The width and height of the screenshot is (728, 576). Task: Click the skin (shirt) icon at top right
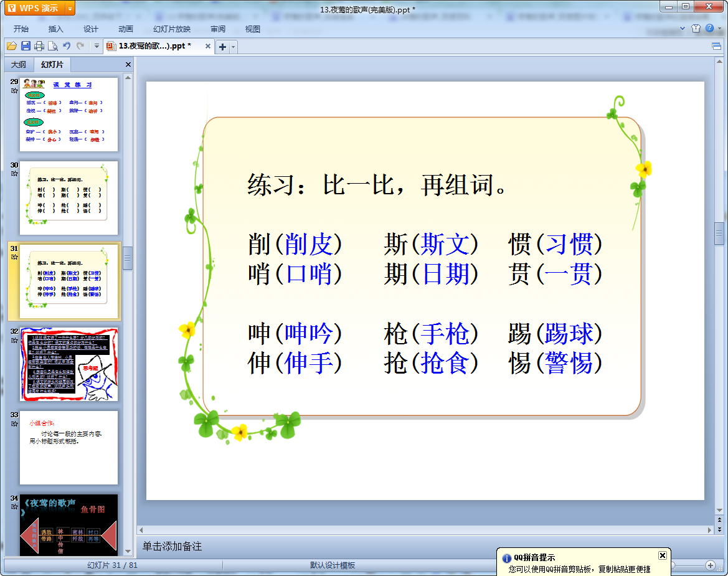(x=696, y=29)
